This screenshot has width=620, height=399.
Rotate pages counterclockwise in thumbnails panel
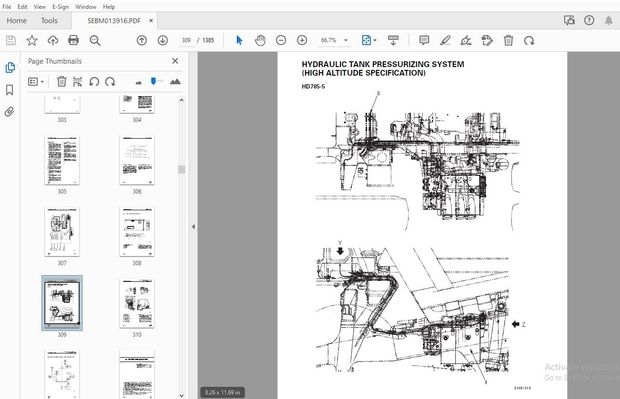94,81
